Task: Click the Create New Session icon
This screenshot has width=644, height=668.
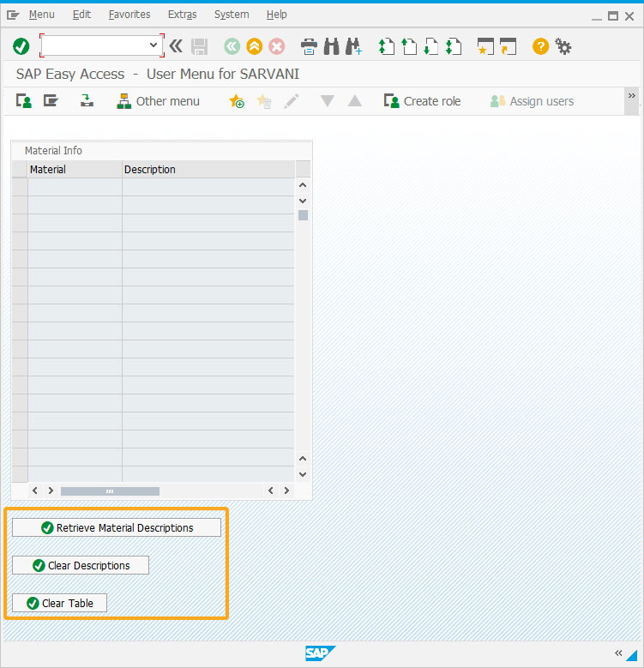Action: [x=485, y=46]
